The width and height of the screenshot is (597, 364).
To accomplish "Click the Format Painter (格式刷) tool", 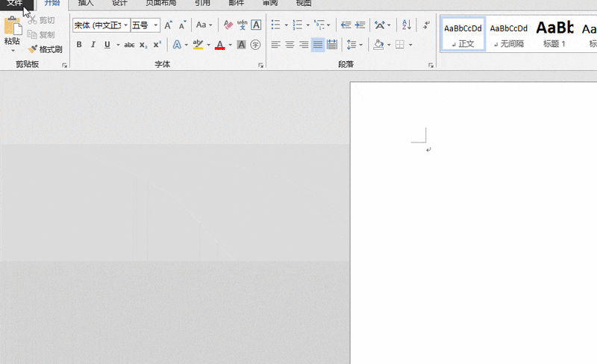I will click(45, 49).
